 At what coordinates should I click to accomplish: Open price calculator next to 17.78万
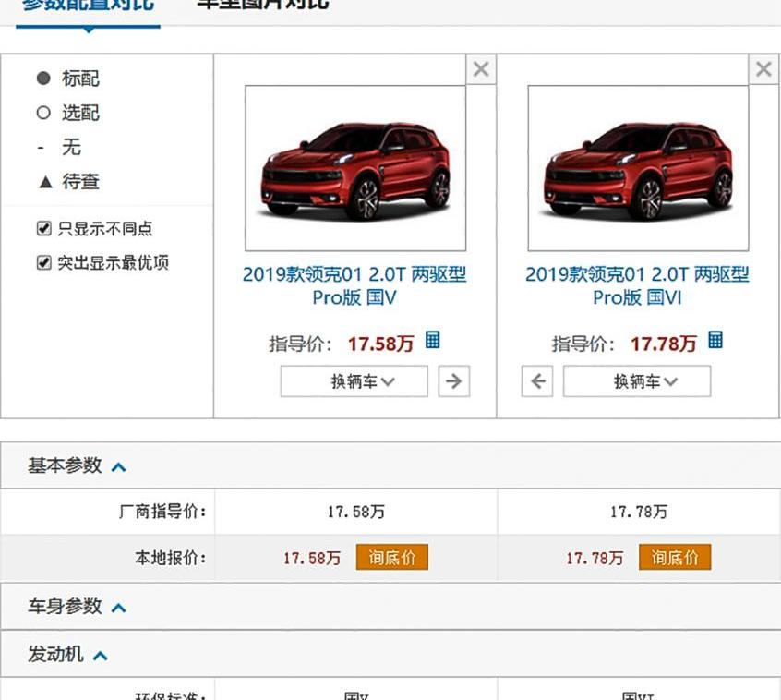[715, 340]
